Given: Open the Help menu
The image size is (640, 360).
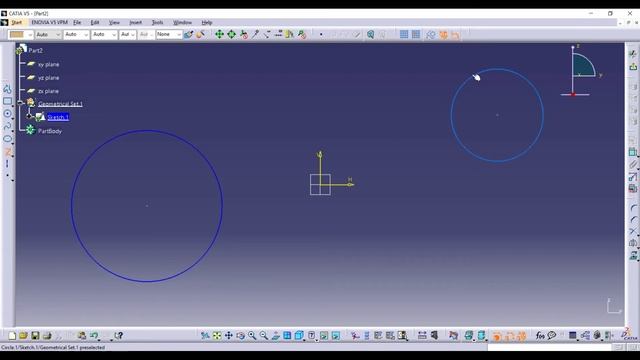Looking at the screenshot, I should point(207,23).
